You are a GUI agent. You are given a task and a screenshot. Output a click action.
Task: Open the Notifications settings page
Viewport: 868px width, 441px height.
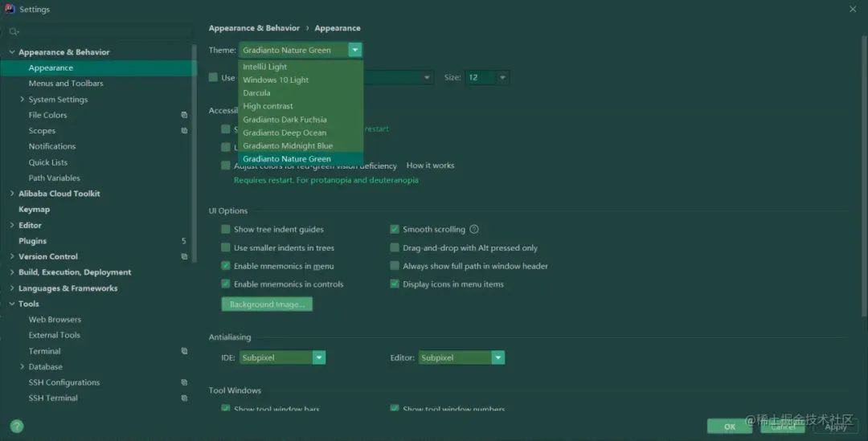52,146
